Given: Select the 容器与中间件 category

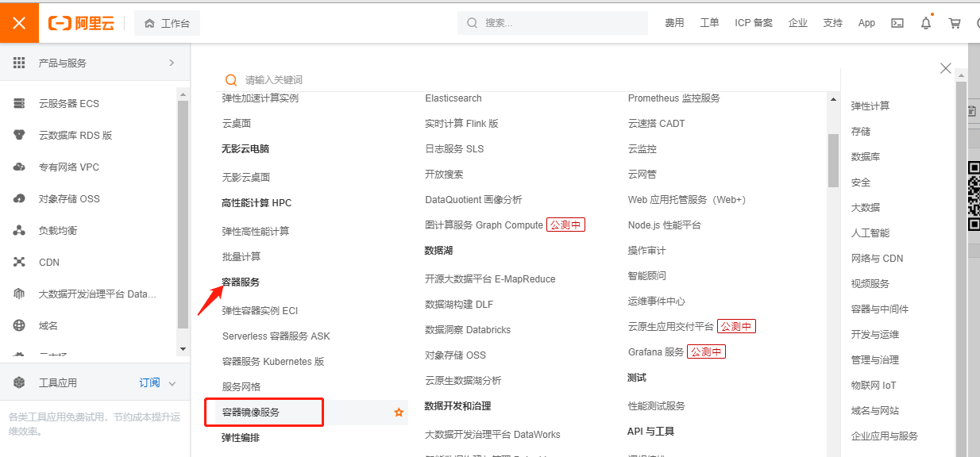Looking at the screenshot, I should tap(880, 309).
